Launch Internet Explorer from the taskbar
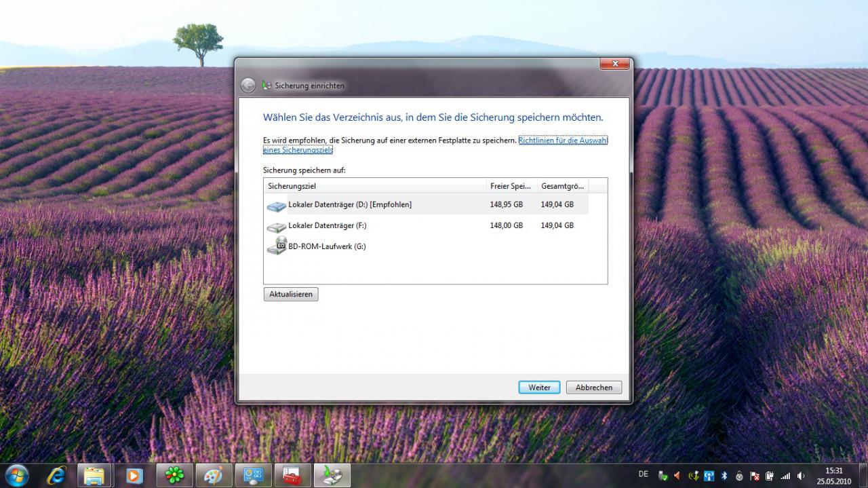Image resolution: width=868 pixels, height=488 pixels. (56, 476)
